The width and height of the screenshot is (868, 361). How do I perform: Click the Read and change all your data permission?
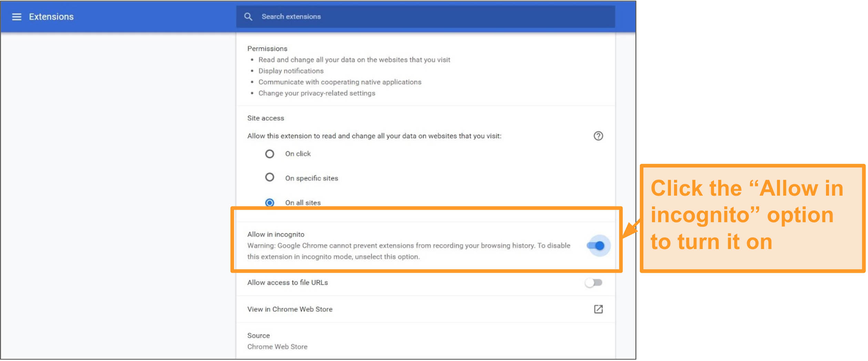[355, 60]
